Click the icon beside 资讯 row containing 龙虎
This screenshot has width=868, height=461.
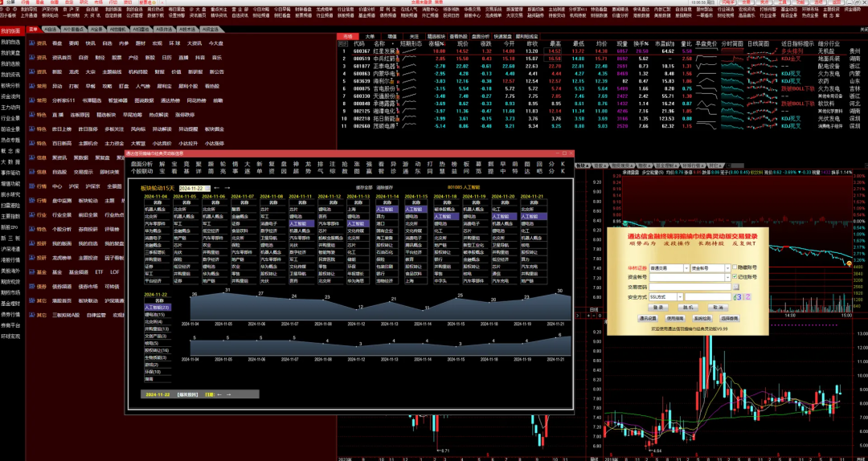(x=32, y=72)
